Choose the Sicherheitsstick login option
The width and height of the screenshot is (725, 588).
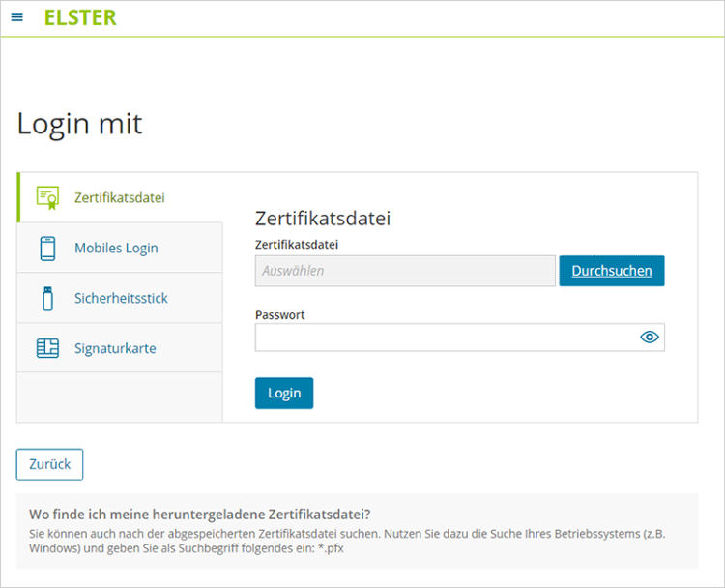pyautogui.click(x=121, y=299)
